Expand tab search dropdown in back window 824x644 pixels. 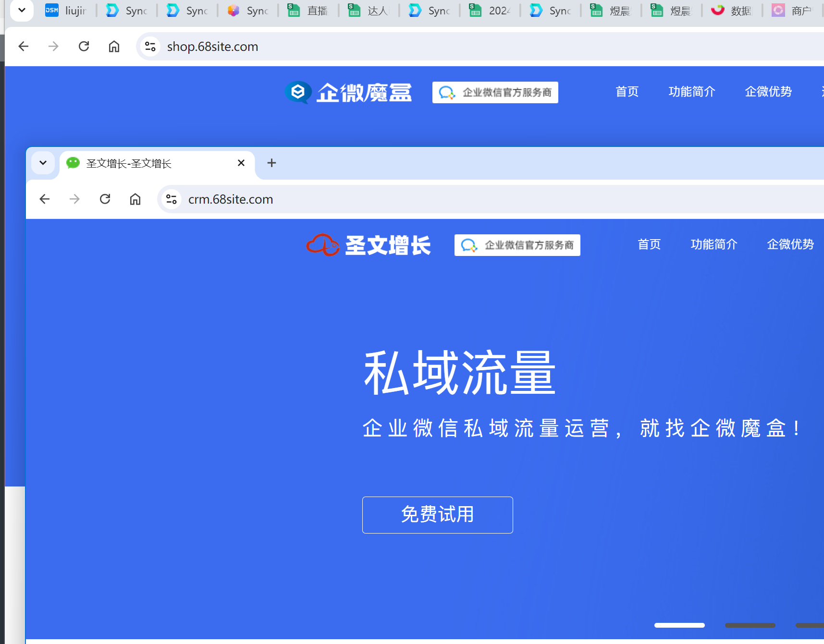(x=22, y=10)
